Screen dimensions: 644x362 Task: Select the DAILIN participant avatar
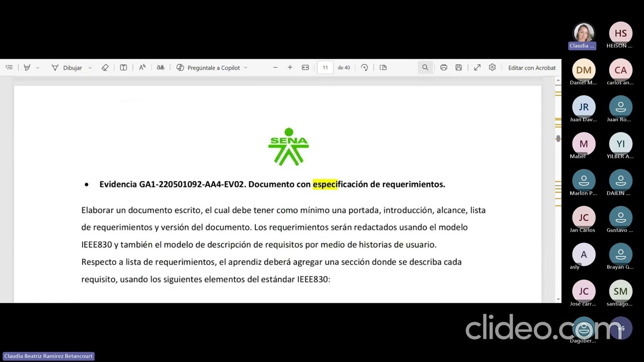coord(620,180)
